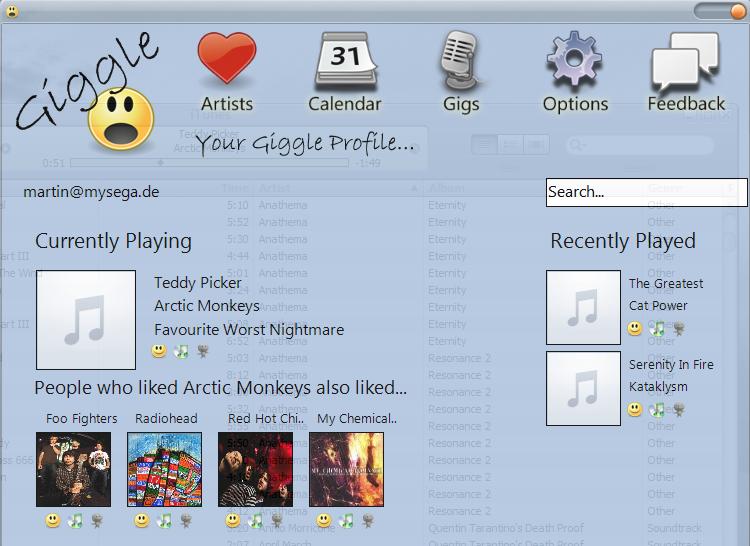750x546 pixels.
Task: Click the Calendar label in navigation
Action: (x=345, y=104)
